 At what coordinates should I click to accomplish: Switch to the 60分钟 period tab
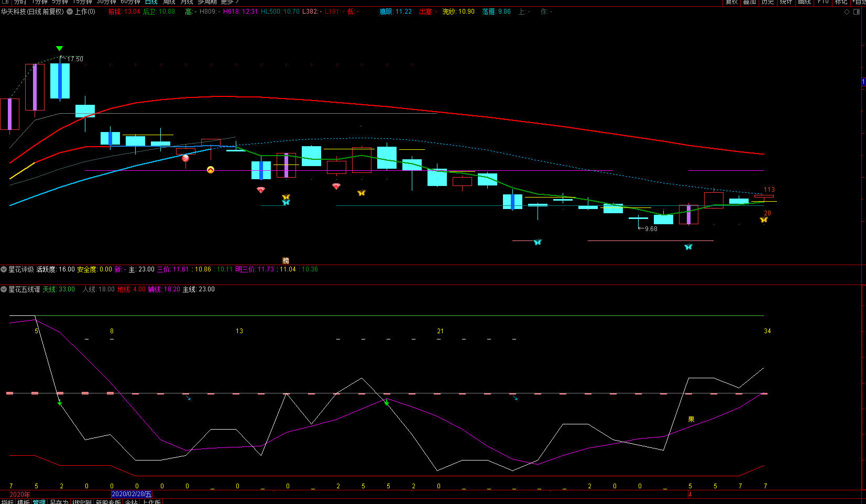[x=130, y=2]
